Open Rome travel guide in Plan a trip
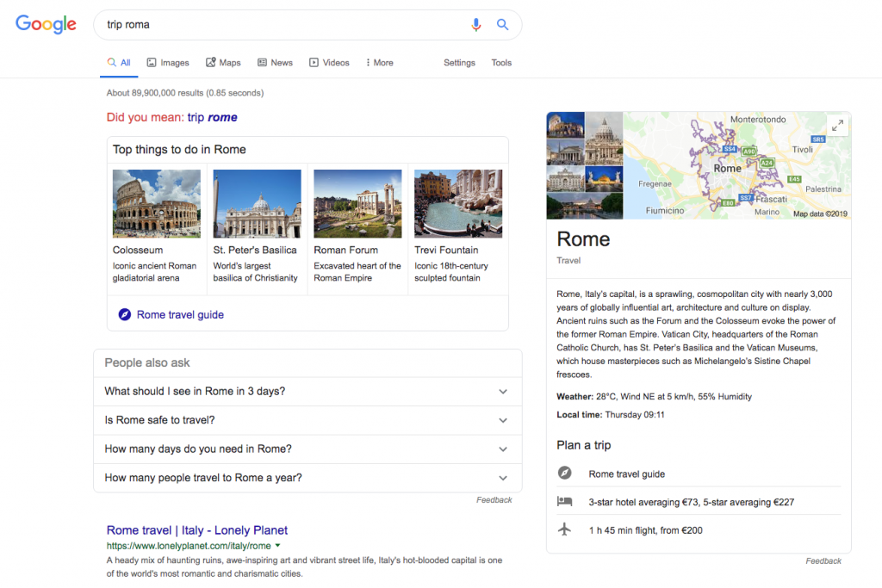This screenshot has width=882, height=588. 627,473
